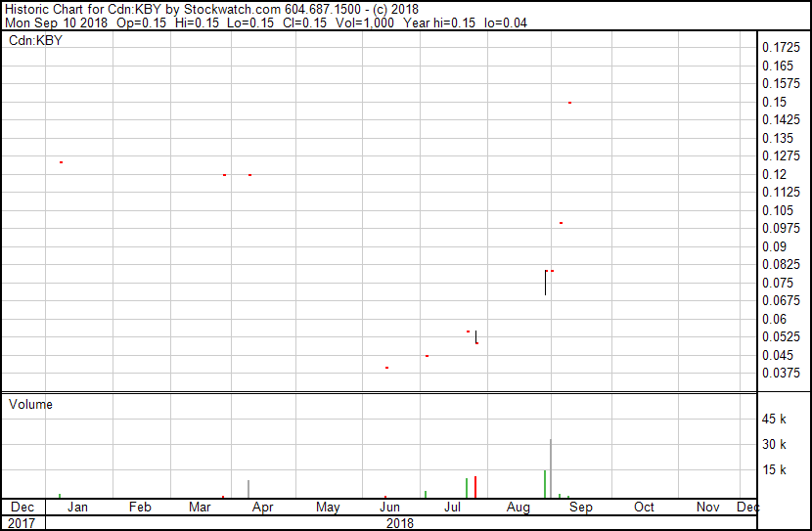Select the September 0.15 price point
The width and height of the screenshot is (812, 531).
pos(569,103)
